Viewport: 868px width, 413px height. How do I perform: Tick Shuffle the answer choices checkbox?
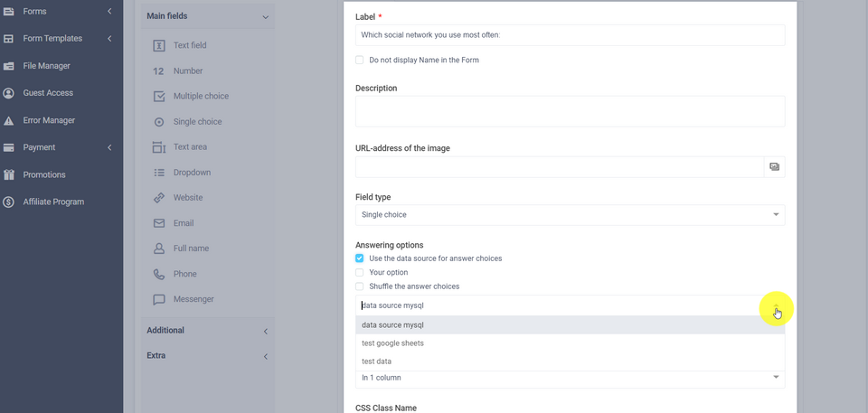coord(360,286)
